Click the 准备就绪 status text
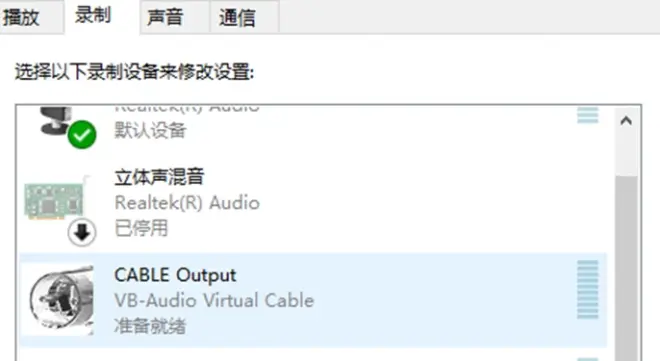This screenshot has width=660, height=361. pos(150,326)
